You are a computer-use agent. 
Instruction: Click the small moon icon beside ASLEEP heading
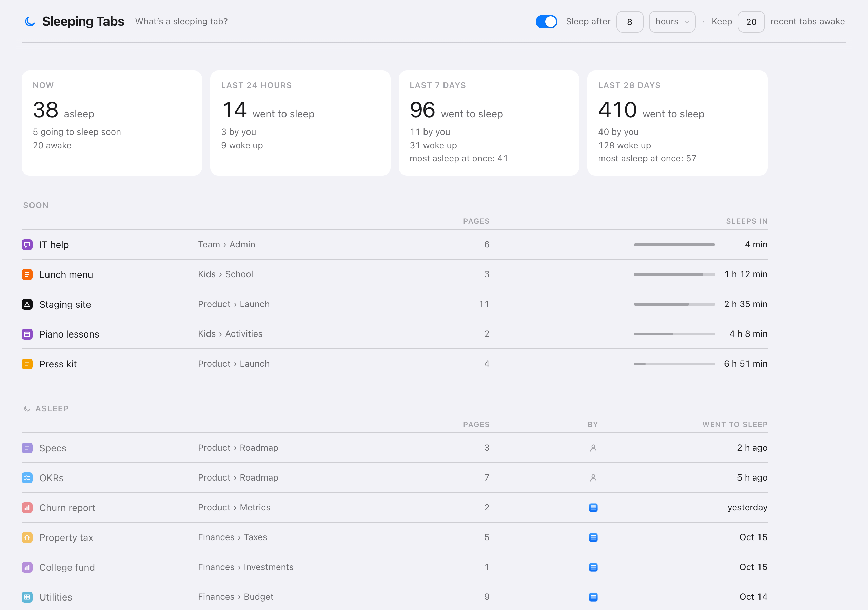click(x=27, y=409)
